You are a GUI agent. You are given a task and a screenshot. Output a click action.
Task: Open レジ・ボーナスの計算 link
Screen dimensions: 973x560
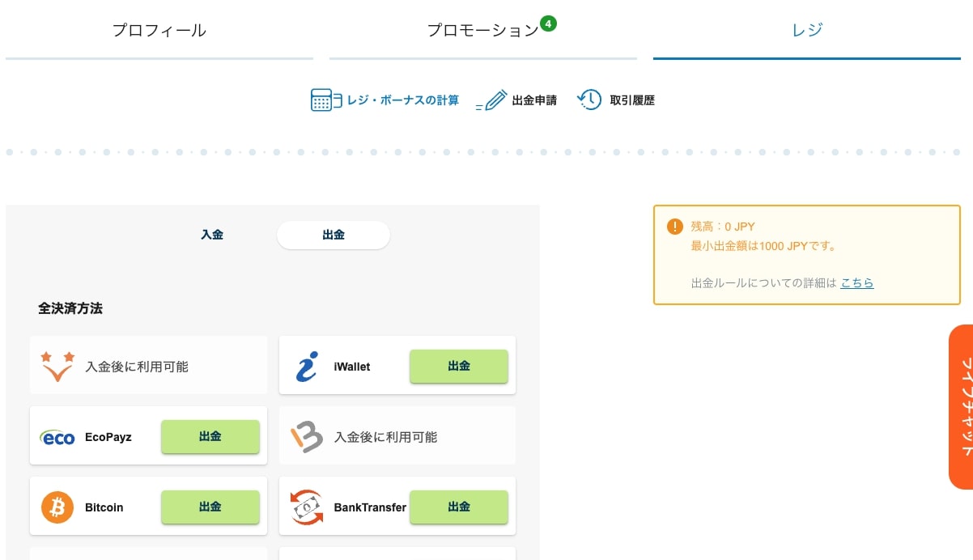[402, 100]
